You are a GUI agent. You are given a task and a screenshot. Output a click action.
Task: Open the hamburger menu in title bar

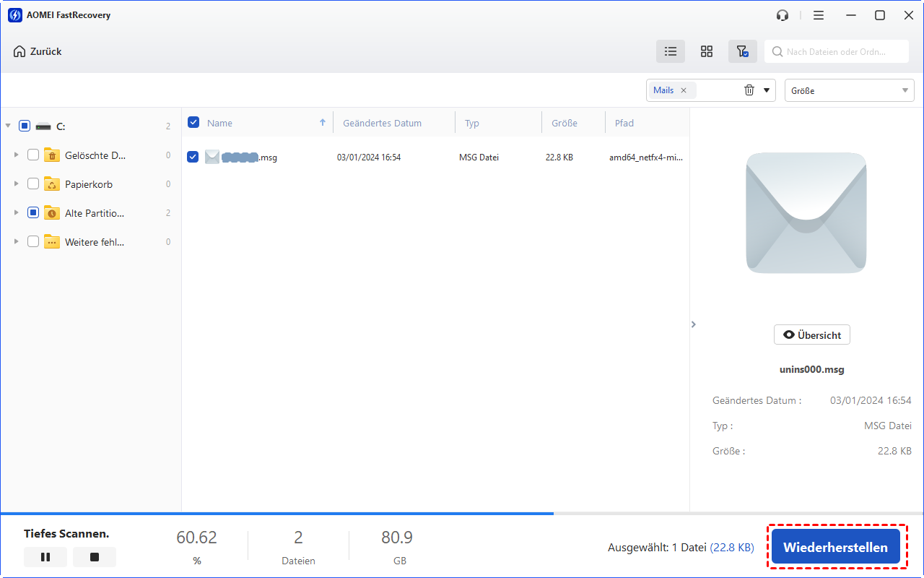coord(818,15)
